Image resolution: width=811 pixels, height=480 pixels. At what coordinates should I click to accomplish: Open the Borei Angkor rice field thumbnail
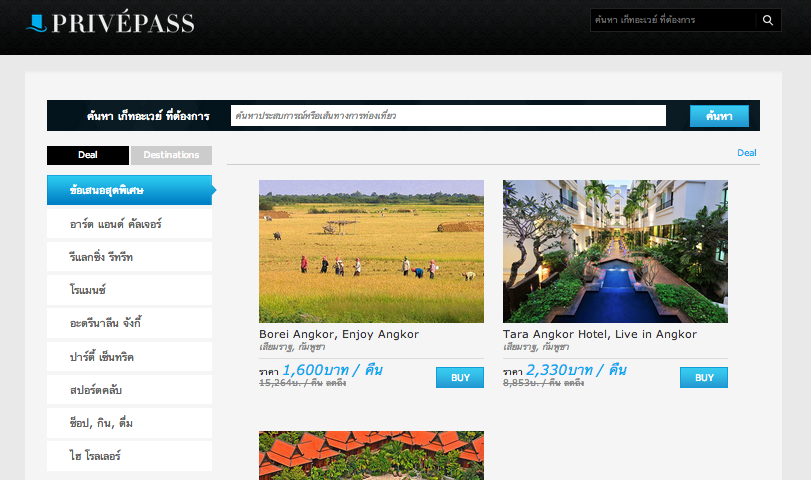(x=371, y=251)
